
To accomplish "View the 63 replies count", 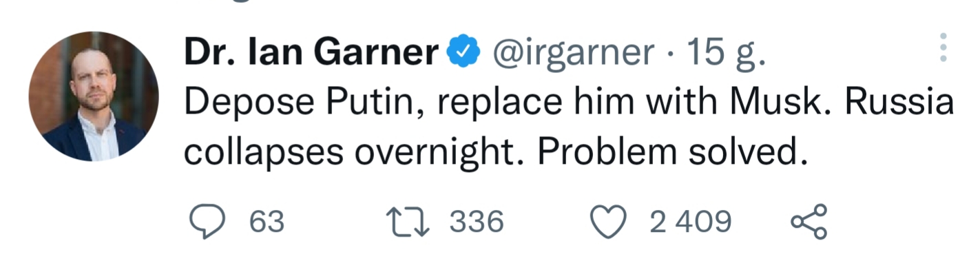I will [267, 222].
